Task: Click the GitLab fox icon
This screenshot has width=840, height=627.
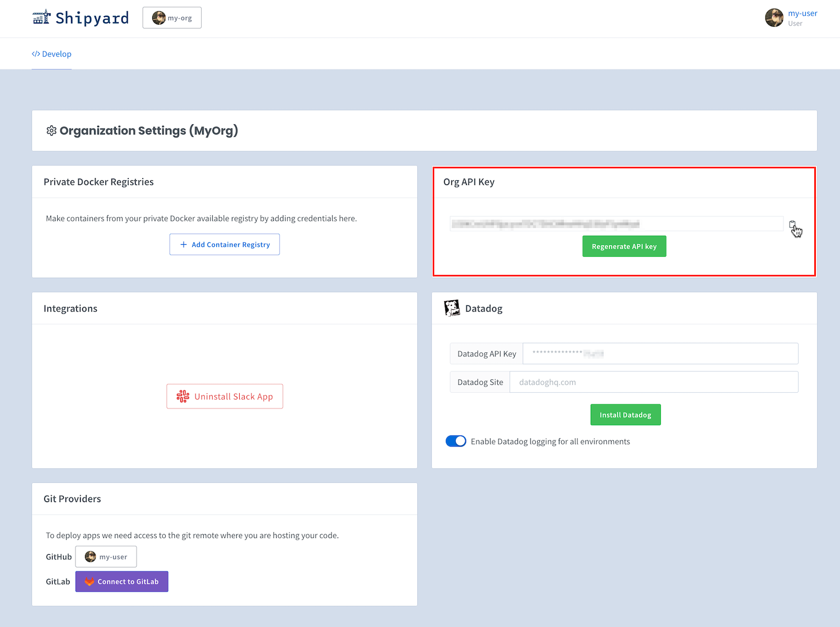Action: [89, 581]
